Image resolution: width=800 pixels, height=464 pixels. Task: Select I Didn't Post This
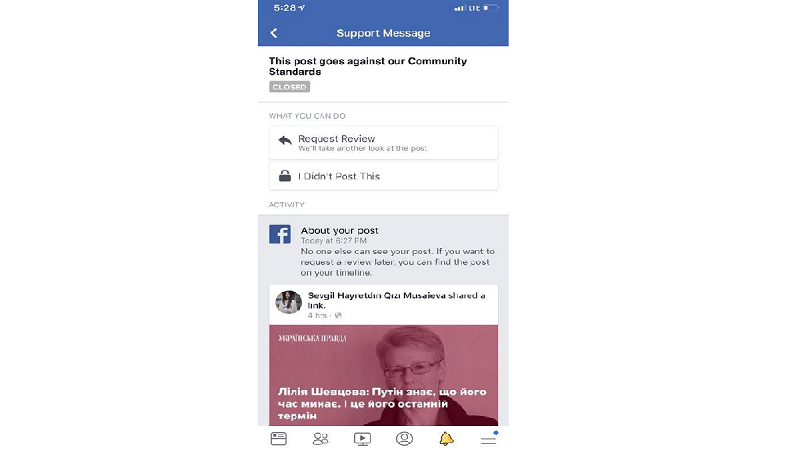[x=383, y=176]
